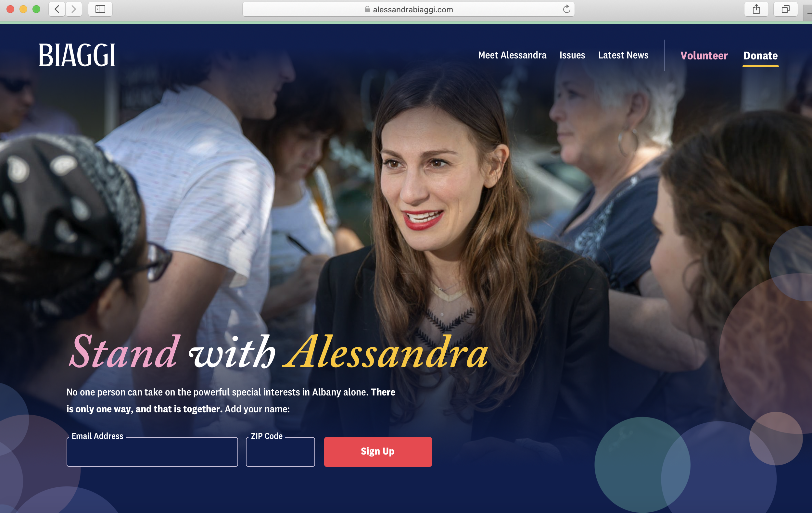
Task: Show the Safari sidebar
Action: (100, 9)
